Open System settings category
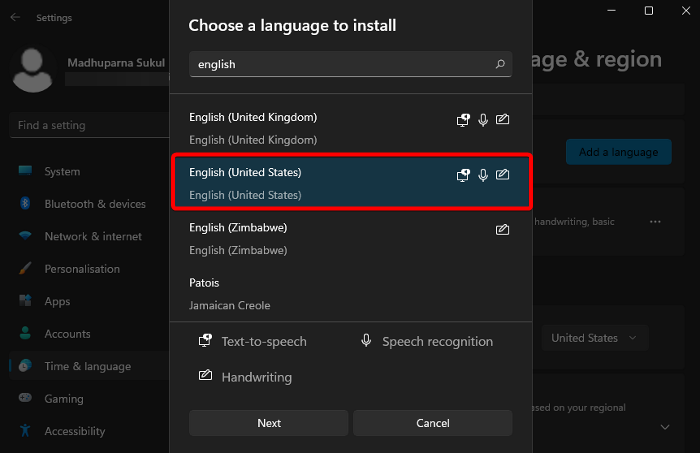Image resolution: width=700 pixels, height=453 pixels. pos(62,172)
